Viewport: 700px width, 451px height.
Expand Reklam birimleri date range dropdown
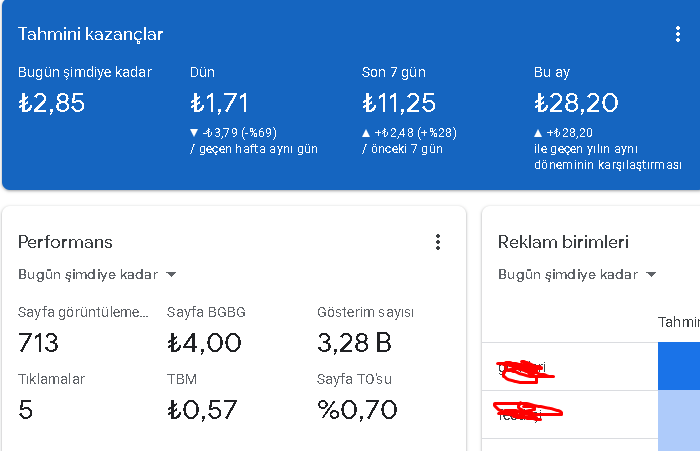577,274
